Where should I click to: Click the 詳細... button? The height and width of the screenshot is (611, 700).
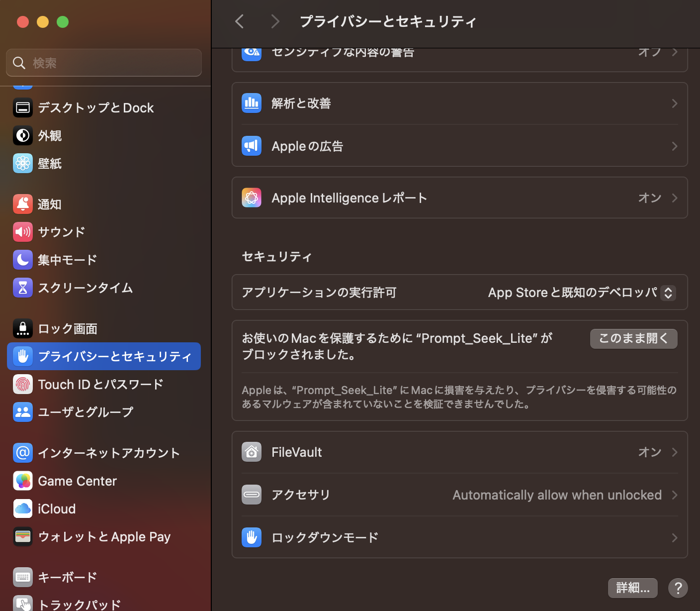point(632,588)
